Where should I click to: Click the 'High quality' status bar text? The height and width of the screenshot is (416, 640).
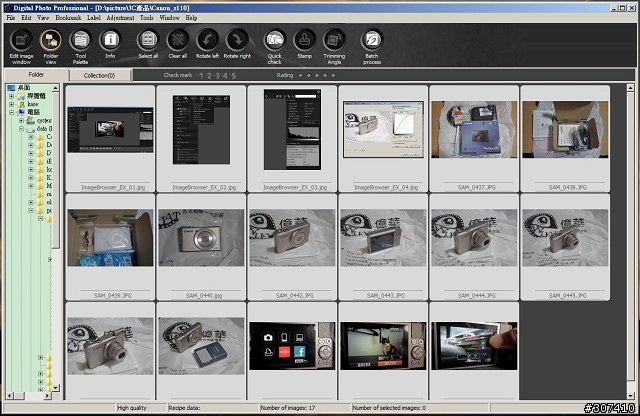tap(131, 407)
